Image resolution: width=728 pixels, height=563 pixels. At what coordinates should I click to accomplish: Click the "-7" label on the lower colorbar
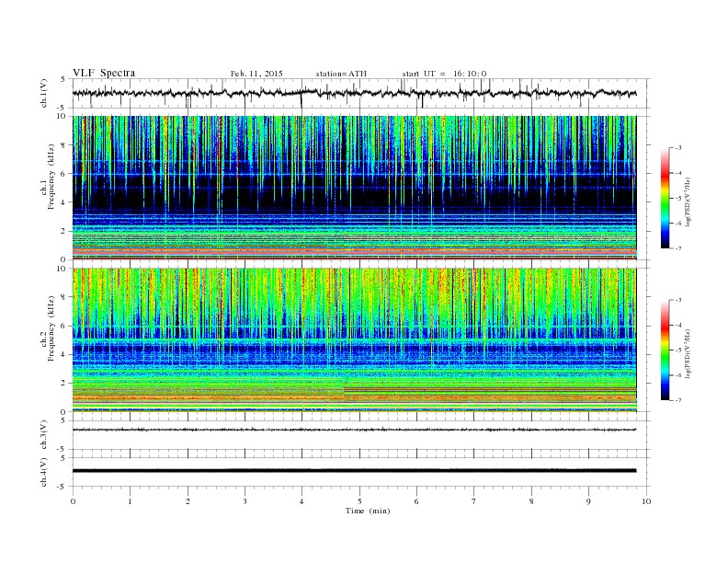click(x=678, y=400)
